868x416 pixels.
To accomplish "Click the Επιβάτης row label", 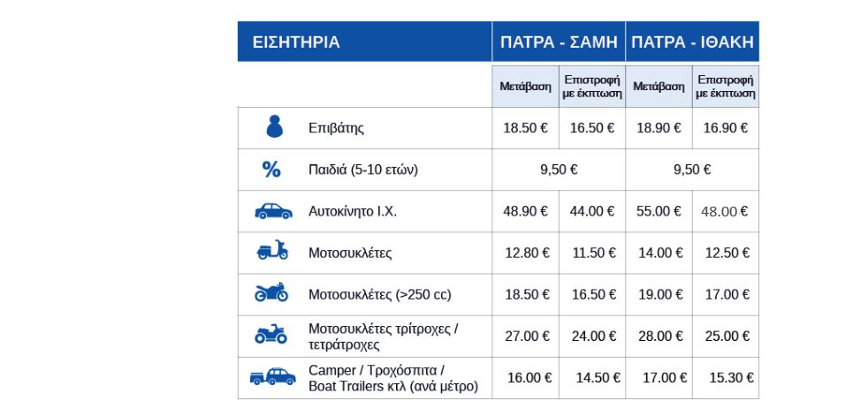I will (336, 128).
